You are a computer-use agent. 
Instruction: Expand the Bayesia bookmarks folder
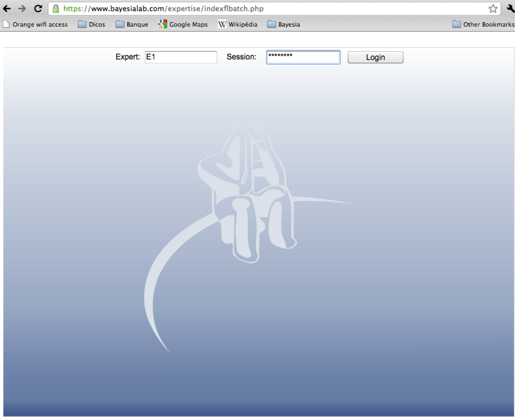pyautogui.click(x=284, y=24)
